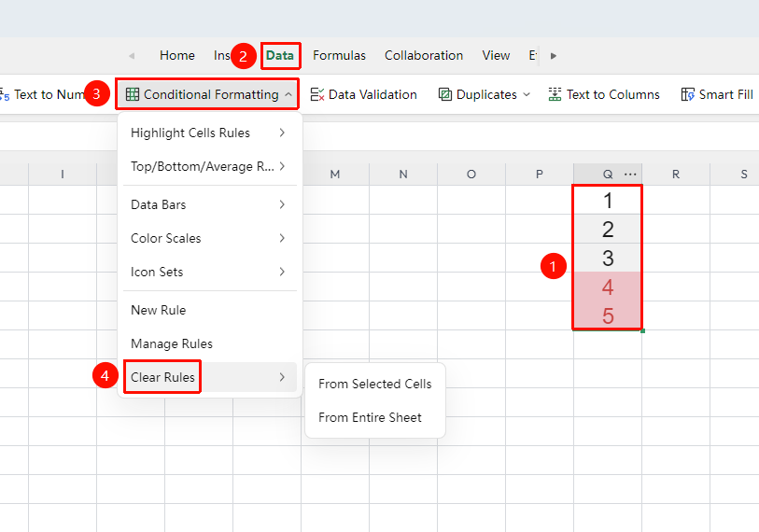Open the Home tab

[177, 56]
